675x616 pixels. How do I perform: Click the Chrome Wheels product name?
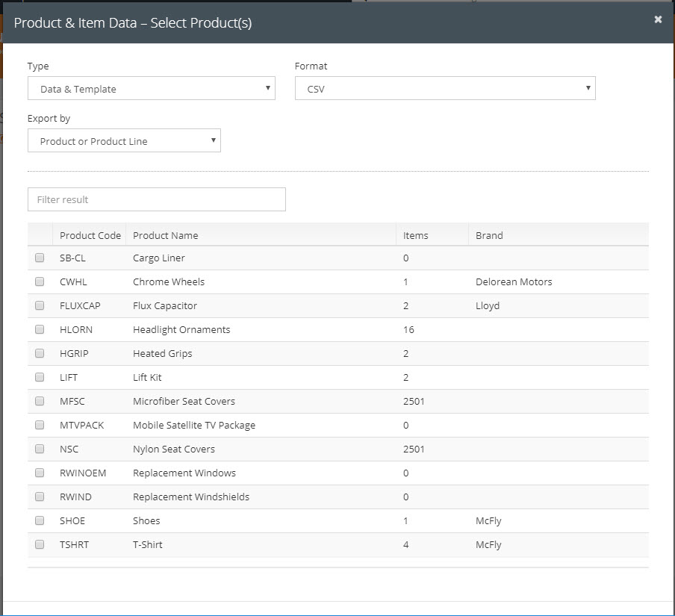[169, 281]
